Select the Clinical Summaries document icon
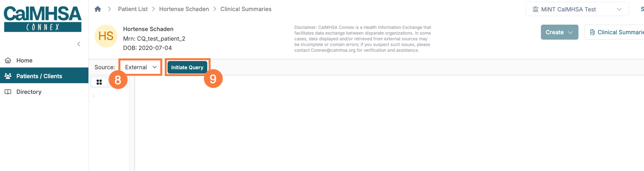 tap(592, 32)
